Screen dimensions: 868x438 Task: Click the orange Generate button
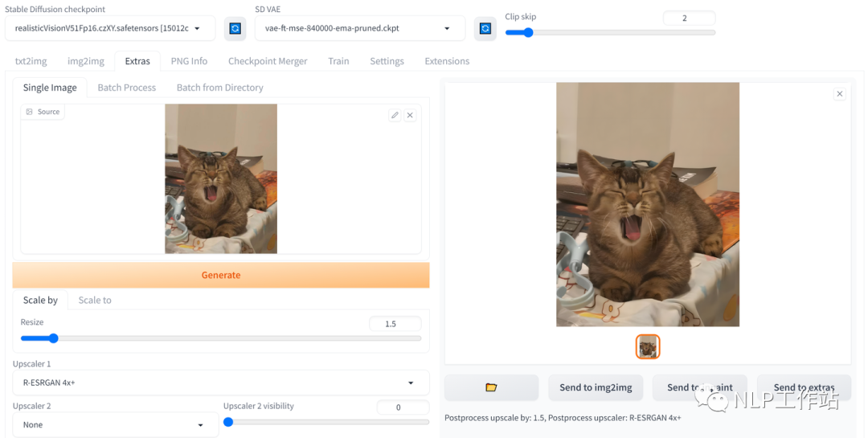pos(221,275)
